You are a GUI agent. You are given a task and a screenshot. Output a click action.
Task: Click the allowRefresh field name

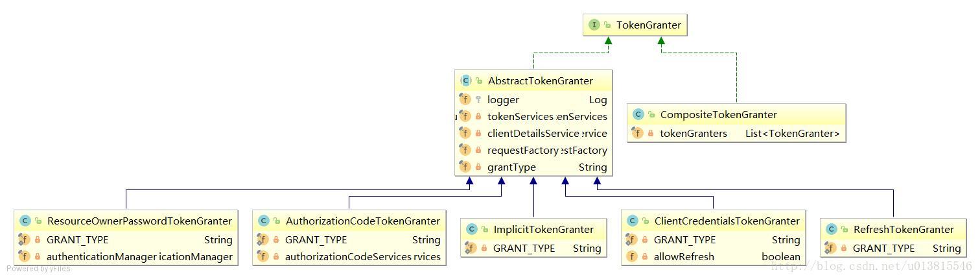pyautogui.click(x=684, y=257)
